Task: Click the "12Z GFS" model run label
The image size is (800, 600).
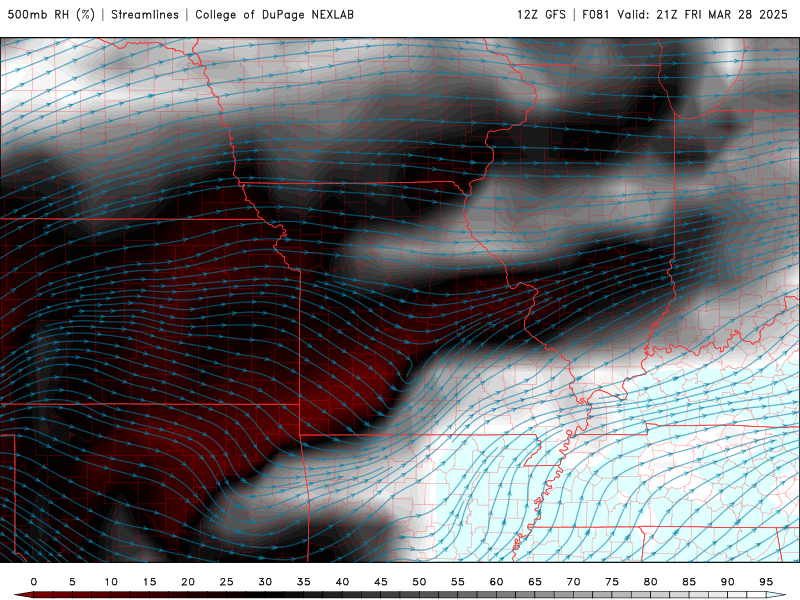Action: click(x=541, y=14)
